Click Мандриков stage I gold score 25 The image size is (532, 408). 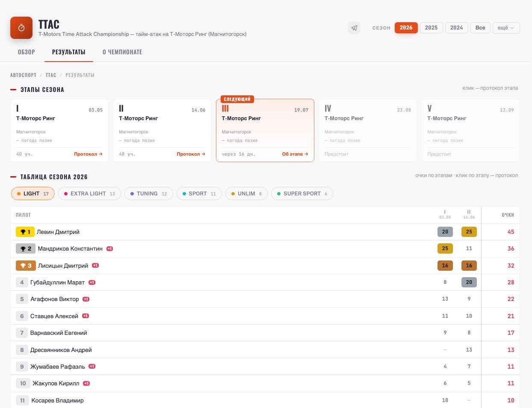pos(445,248)
